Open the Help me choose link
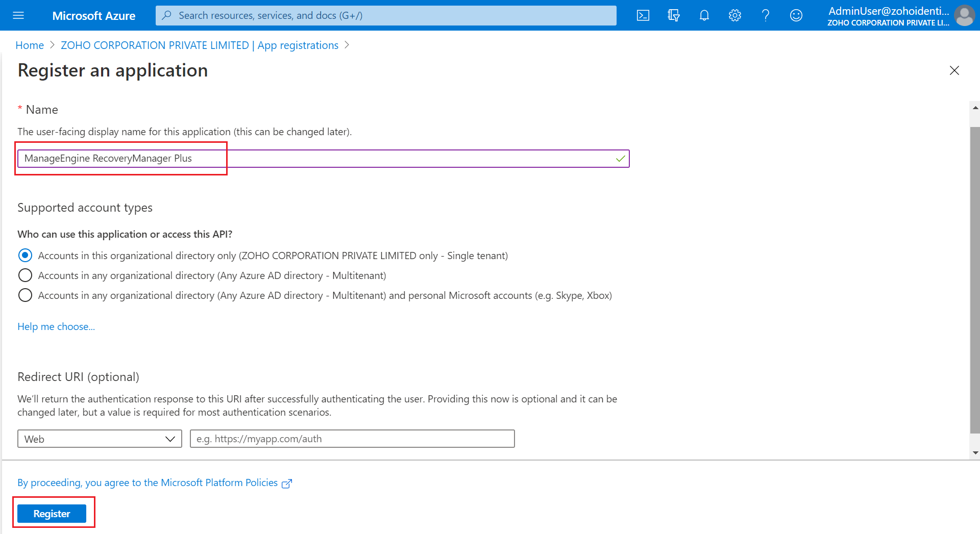Image resolution: width=980 pixels, height=534 pixels. tap(56, 326)
